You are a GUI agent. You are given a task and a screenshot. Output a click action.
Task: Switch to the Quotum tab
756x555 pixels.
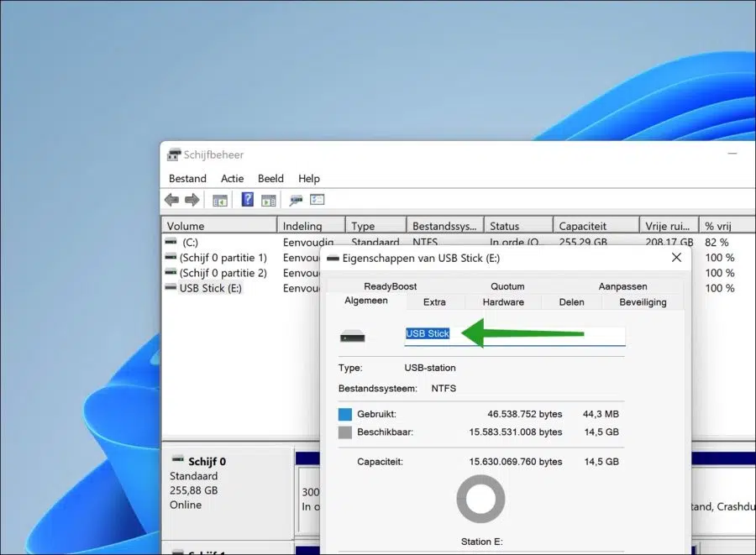[507, 286]
